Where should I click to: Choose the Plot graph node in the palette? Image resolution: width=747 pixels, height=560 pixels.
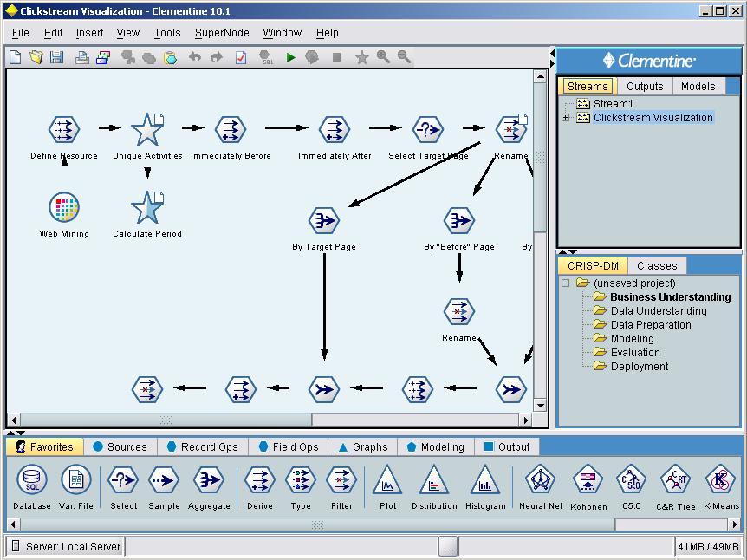(387, 480)
